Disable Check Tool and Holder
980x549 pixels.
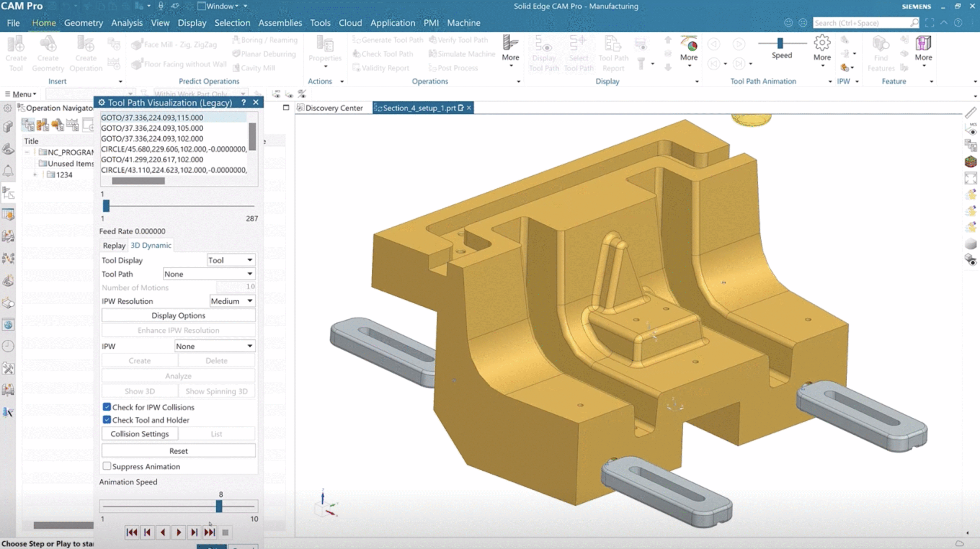point(107,420)
